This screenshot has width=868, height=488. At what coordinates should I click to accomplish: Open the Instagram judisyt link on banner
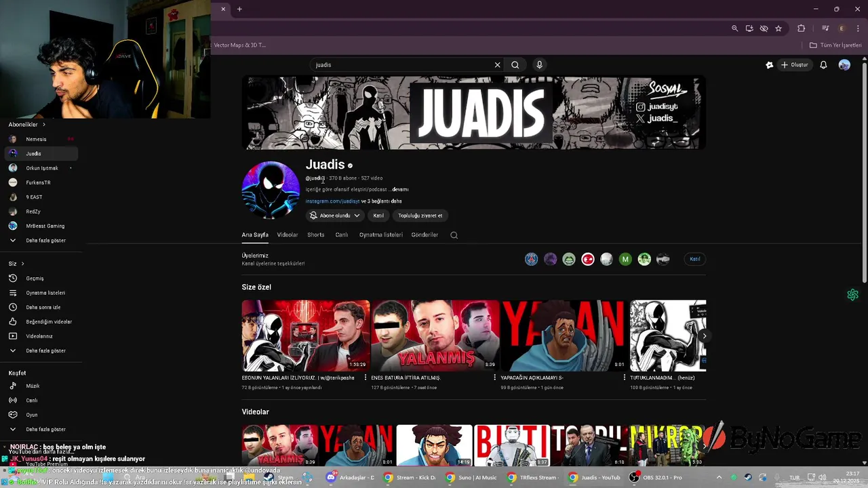click(657, 106)
